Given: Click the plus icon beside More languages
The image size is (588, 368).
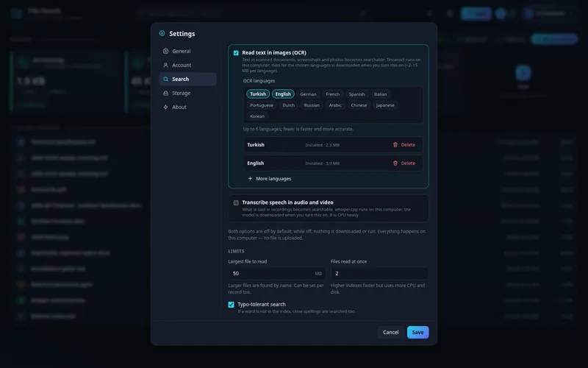Looking at the screenshot, I should pos(250,178).
